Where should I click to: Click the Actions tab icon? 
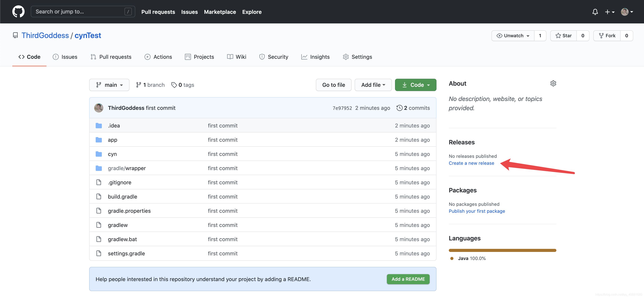[x=147, y=56]
